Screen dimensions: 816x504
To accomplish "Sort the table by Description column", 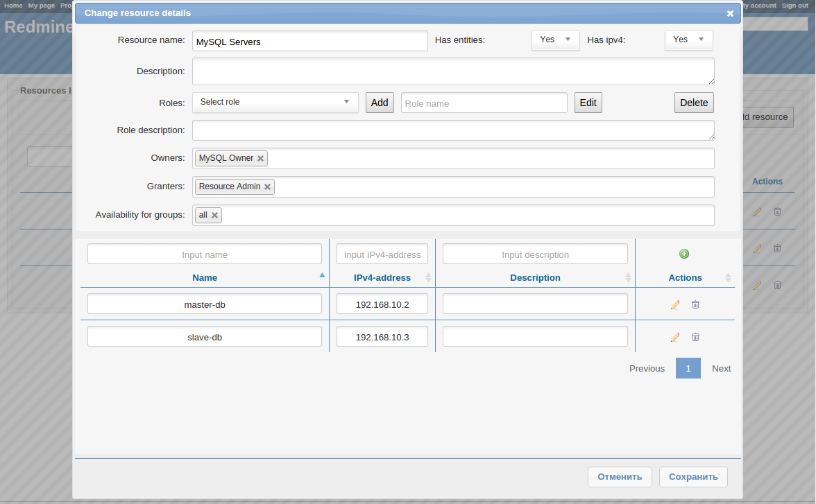I will pyautogui.click(x=535, y=278).
